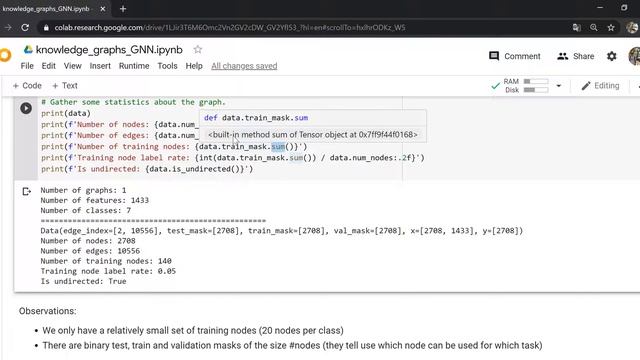Add a new Code cell

pyautogui.click(x=27, y=86)
